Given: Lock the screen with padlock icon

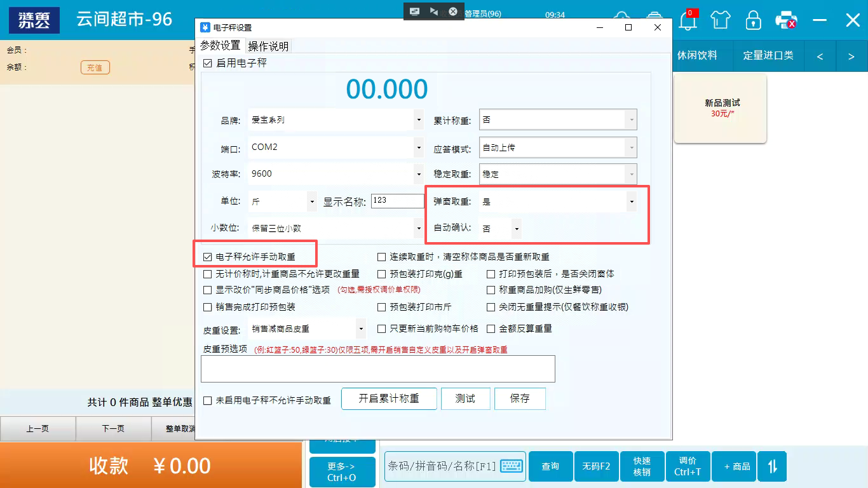Looking at the screenshot, I should 754,20.
